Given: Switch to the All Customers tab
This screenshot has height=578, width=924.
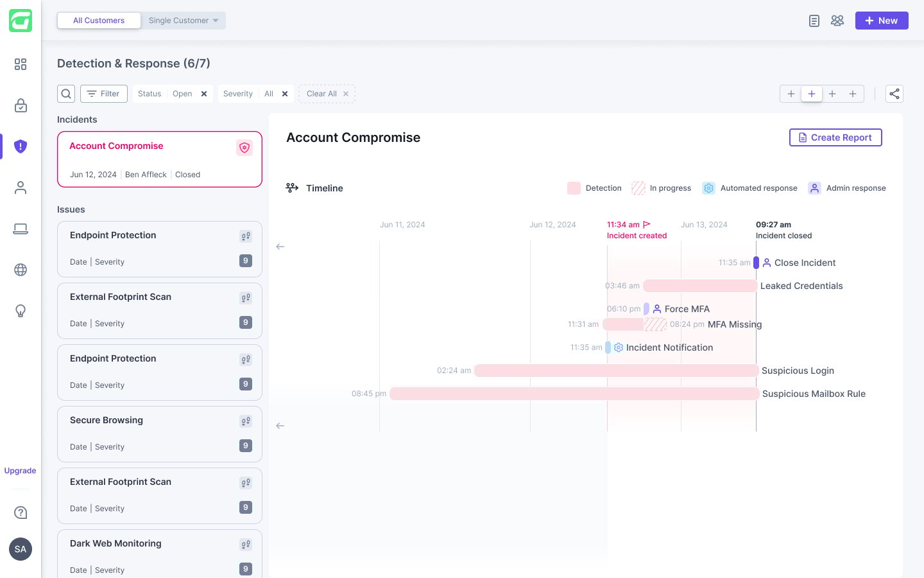Looking at the screenshot, I should click(99, 21).
